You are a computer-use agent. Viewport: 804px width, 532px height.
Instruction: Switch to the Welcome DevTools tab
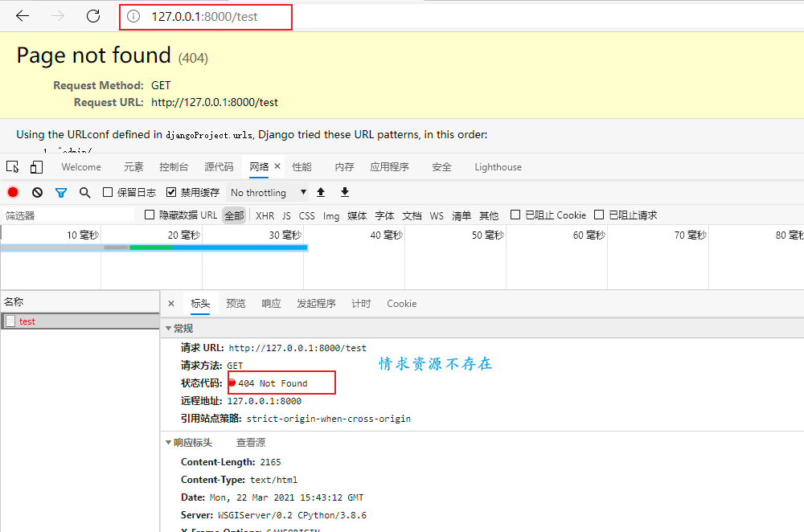81,167
